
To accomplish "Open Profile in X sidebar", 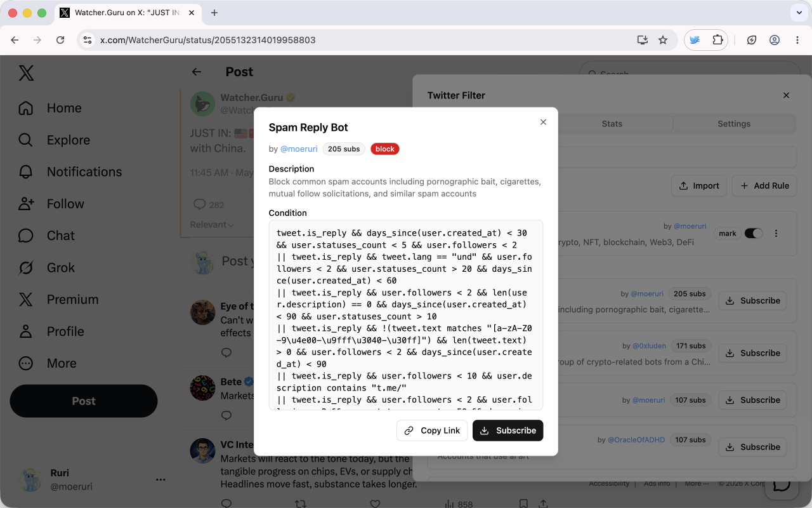I will pyautogui.click(x=51, y=331).
